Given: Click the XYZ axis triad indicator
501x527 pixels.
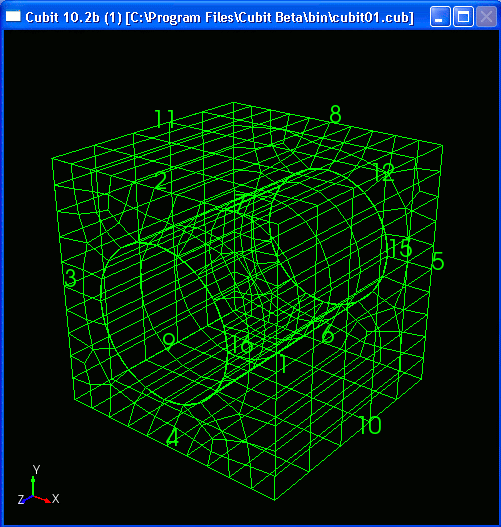Looking at the screenshot, I should 38,485.
